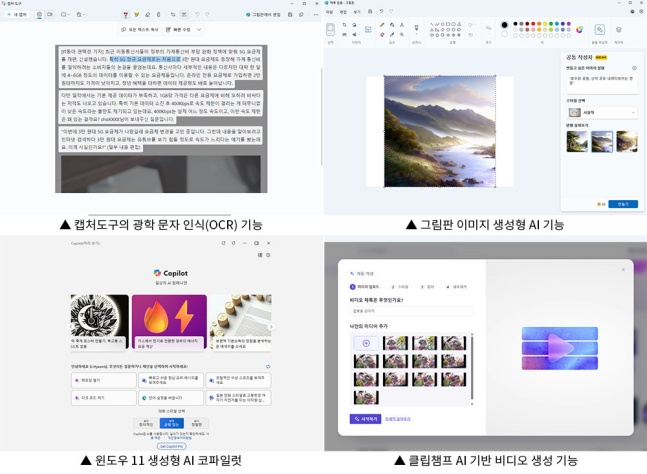The width and height of the screenshot is (647, 474).
Task: Switch to video record mode in Snipping Tool
Action: pyautogui.click(x=50, y=14)
